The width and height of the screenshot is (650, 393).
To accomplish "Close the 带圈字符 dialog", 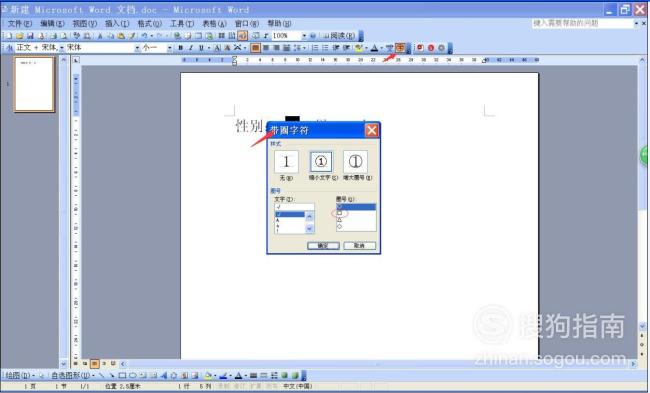I will (372, 130).
